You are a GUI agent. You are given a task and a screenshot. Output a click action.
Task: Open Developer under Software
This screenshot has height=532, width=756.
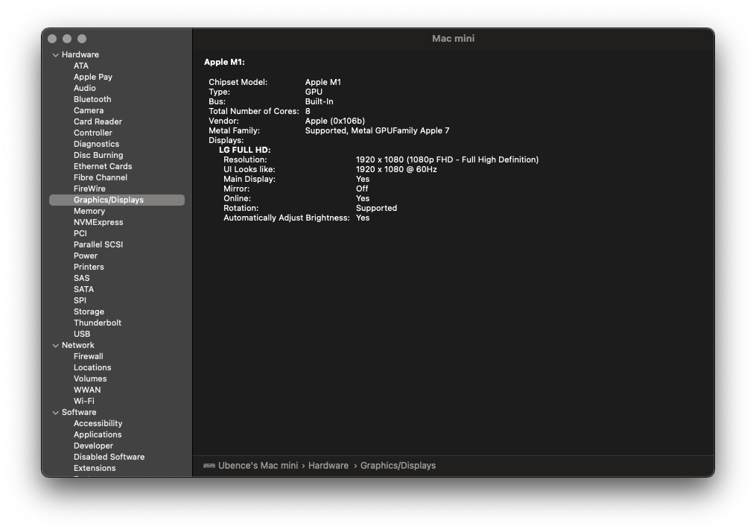(x=94, y=446)
